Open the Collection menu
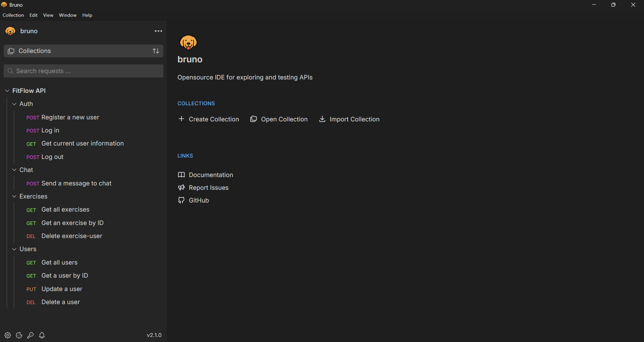Viewport: 644px width, 342px height. click(13, 15)
